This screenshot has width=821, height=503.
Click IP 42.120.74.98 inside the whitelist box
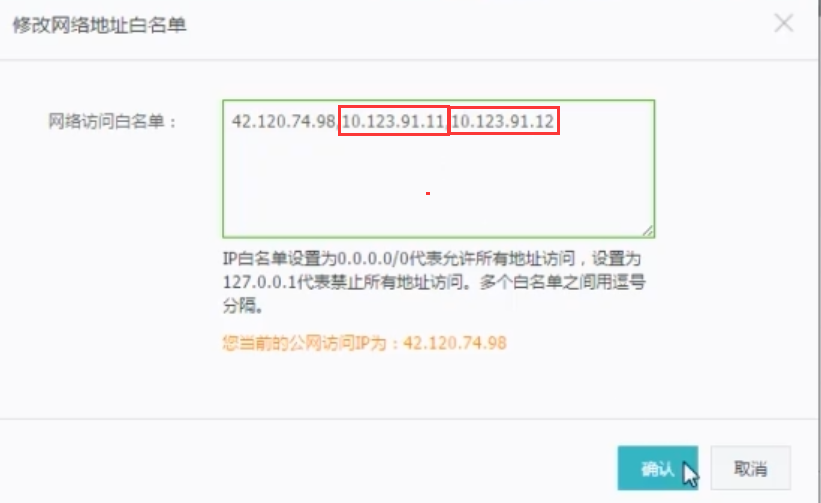tap(283, 121)
